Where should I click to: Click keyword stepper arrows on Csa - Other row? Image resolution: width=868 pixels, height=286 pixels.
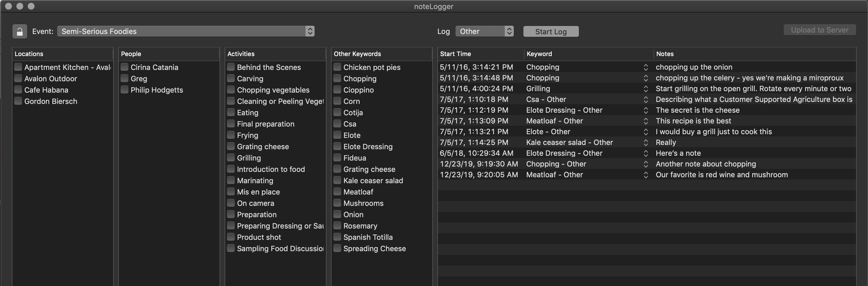coord(646,99)
